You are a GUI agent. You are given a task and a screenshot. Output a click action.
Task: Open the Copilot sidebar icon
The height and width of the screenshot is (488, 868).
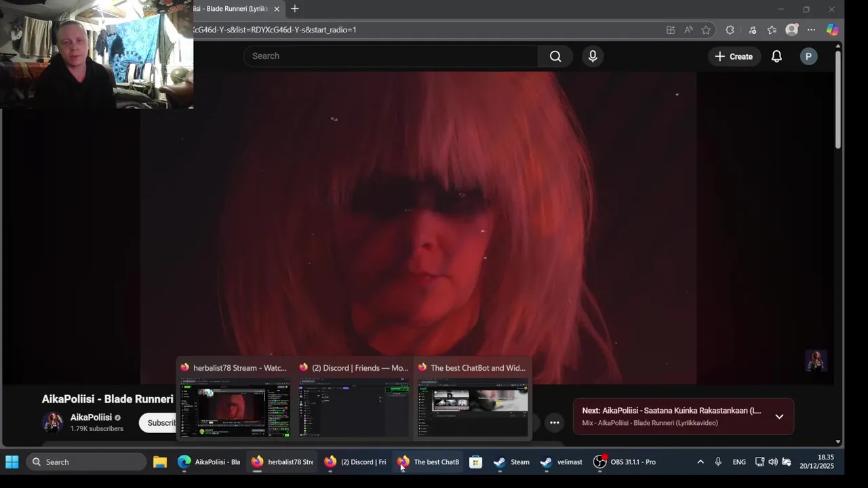tap(832, 30)
